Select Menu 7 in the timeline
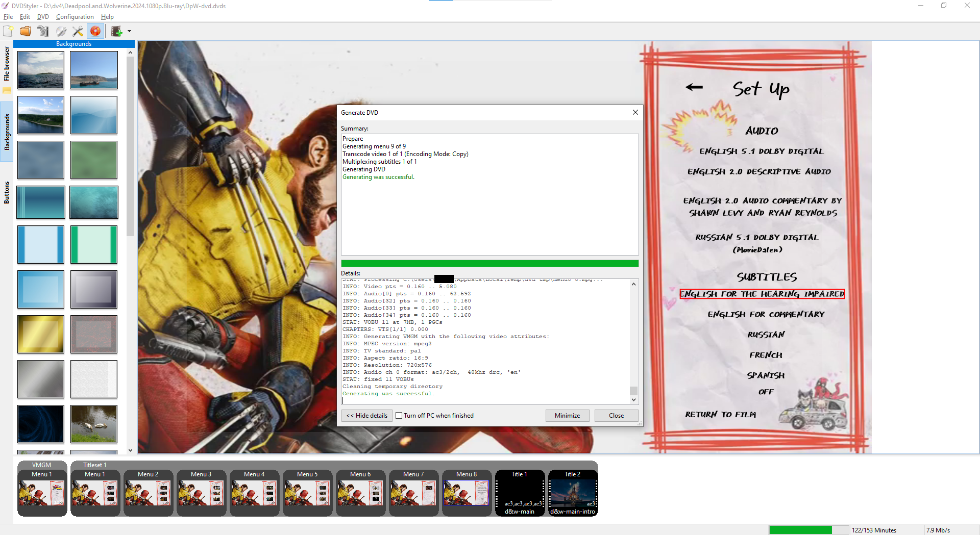The height and width of the screenshot is (535, 980). pyautogui.click(x=413, y=493)
